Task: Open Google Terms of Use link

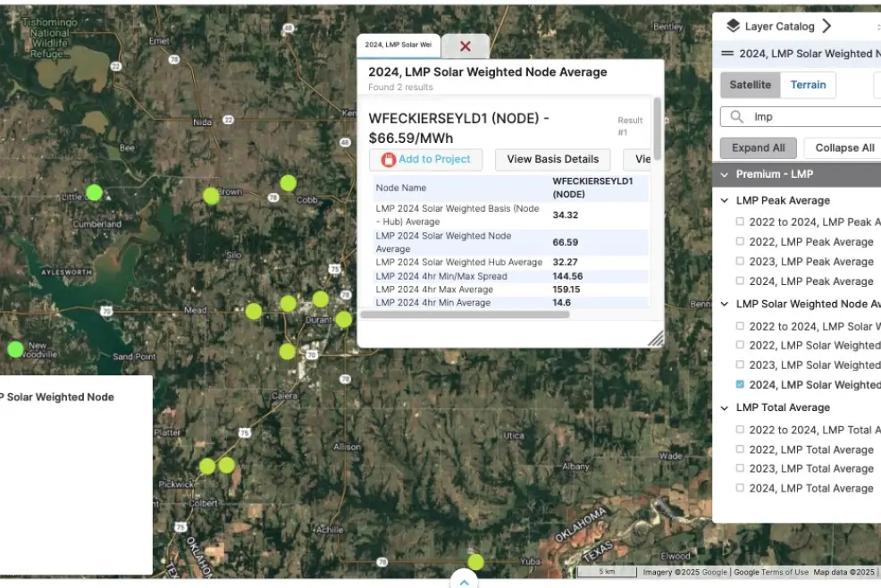Action: (771, 572)
